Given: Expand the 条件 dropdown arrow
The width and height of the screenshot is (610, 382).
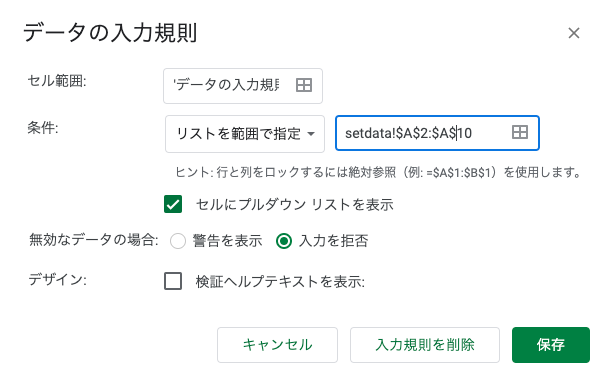Looking at the screenshot, I should click(311, 134).
